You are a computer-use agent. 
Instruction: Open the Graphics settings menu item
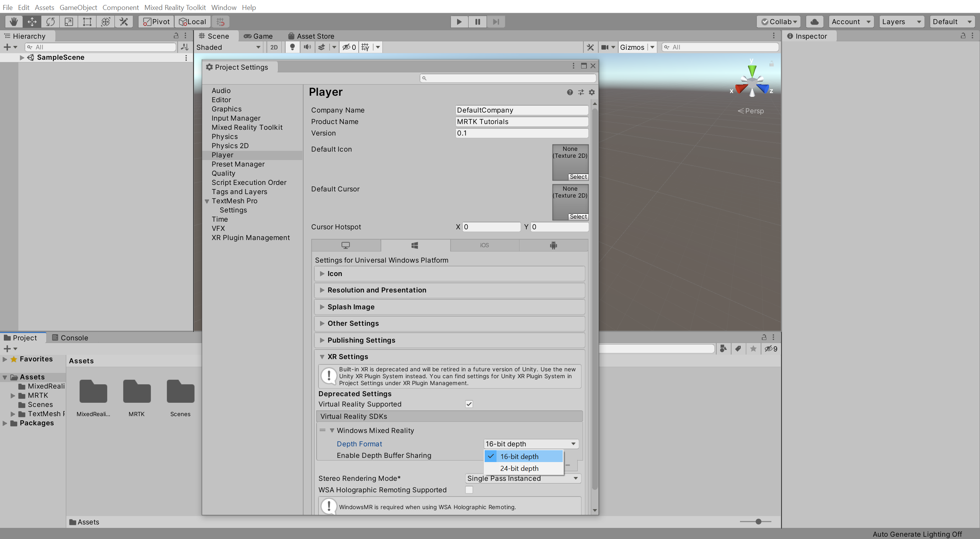coord(225,108)
